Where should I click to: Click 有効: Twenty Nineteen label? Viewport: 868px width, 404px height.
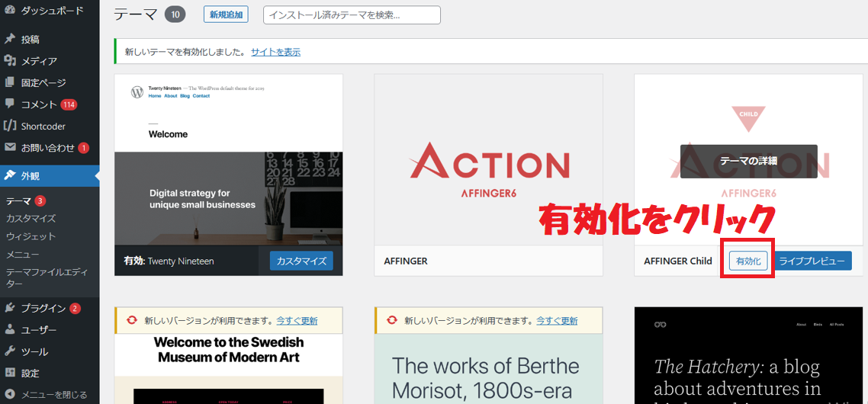pos(169,261)
